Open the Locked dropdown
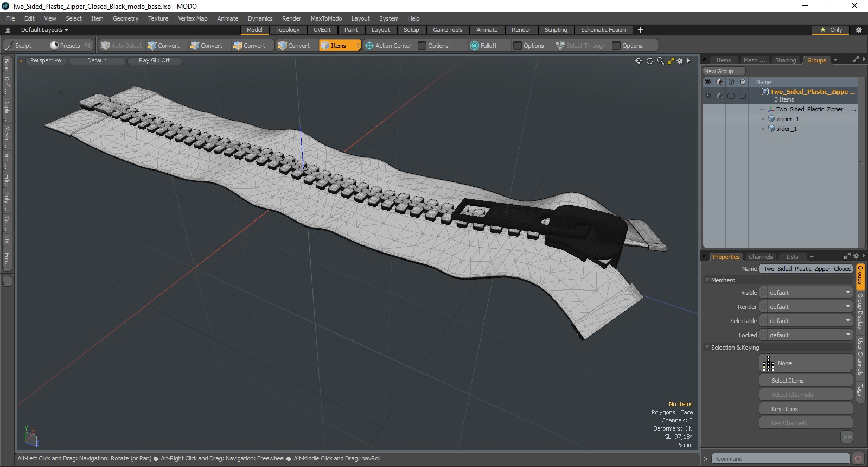The width and height of the screenshot is (868, 467). click(807, 335)
